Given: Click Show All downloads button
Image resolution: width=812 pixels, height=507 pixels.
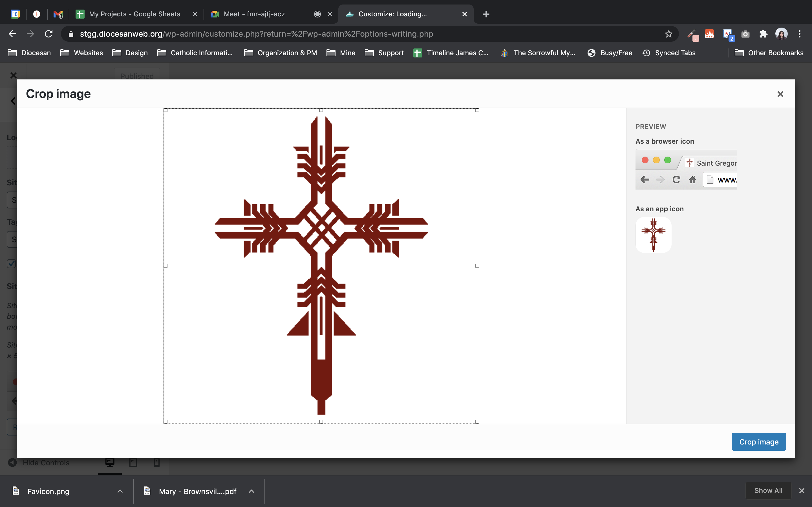Looking at the screenshot, I should 768,491.
